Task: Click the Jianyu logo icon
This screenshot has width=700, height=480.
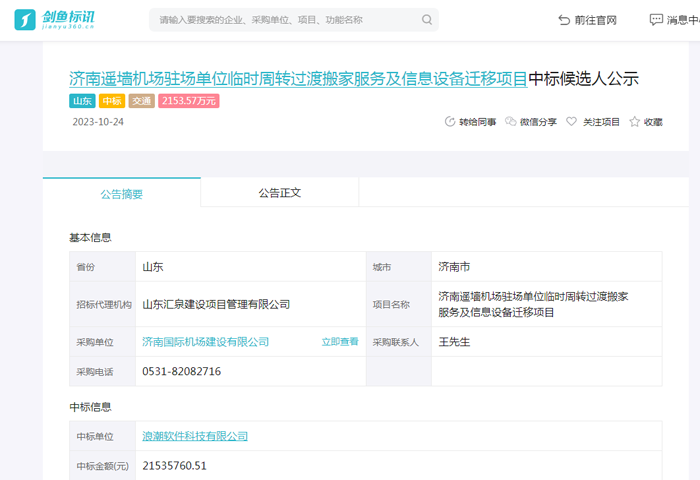Action: coord(26,20)
